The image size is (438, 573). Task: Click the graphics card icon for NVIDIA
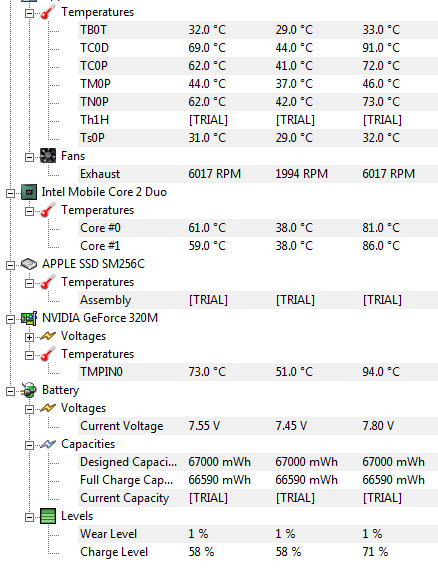tap(29, 318)
